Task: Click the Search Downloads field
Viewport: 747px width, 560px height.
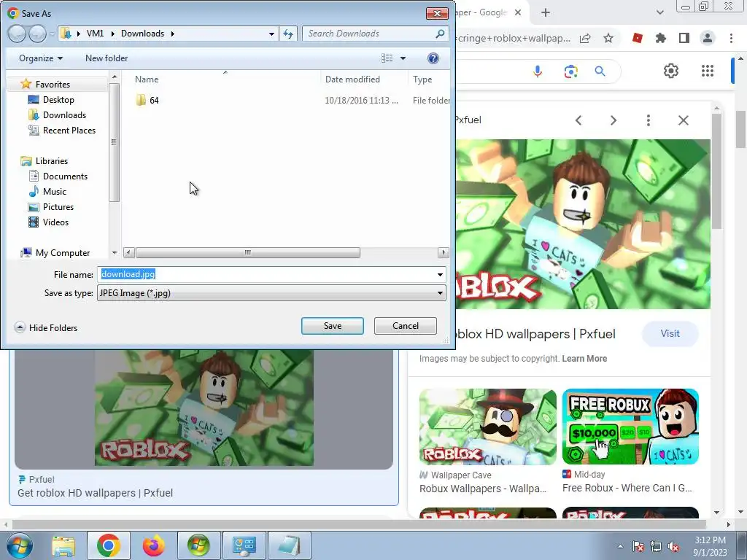Action: 369,34
